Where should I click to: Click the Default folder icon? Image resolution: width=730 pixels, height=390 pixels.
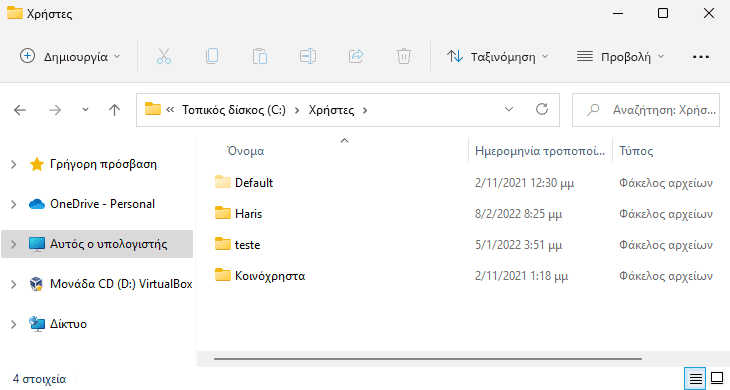tap(223, 182)
